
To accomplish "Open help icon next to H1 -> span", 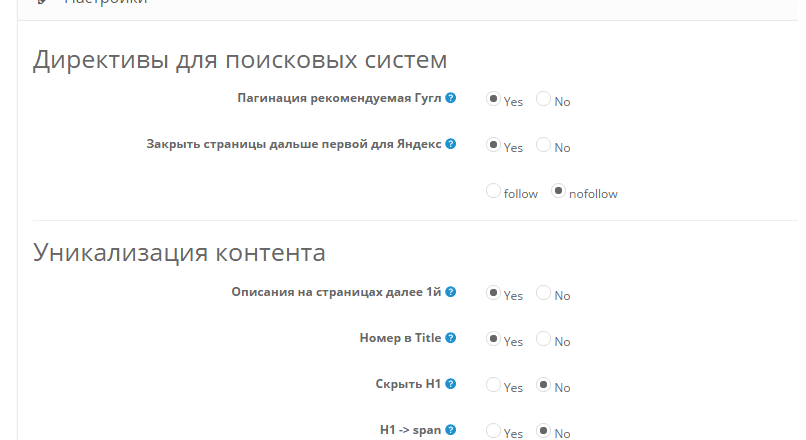I will pos(451,430).
